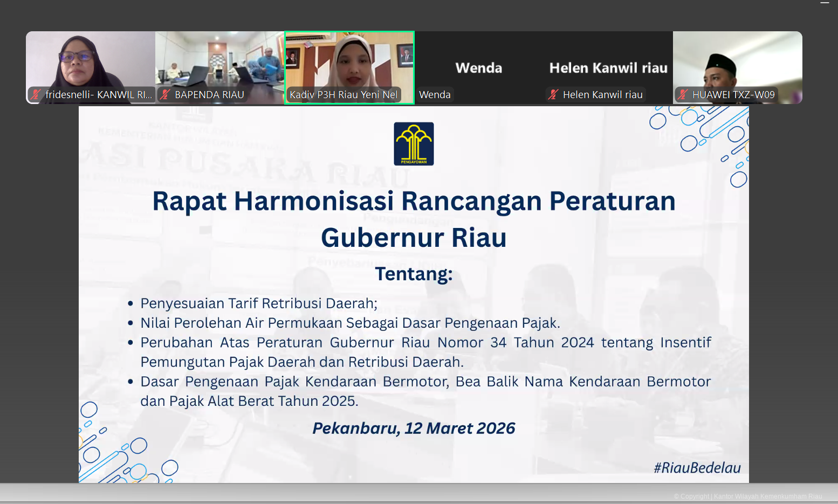This screenshot has width=838, height=504.
Task: Click the muted mic icon on HUAWEI TXZ-W09 tile
Action: tap(681, 94)
